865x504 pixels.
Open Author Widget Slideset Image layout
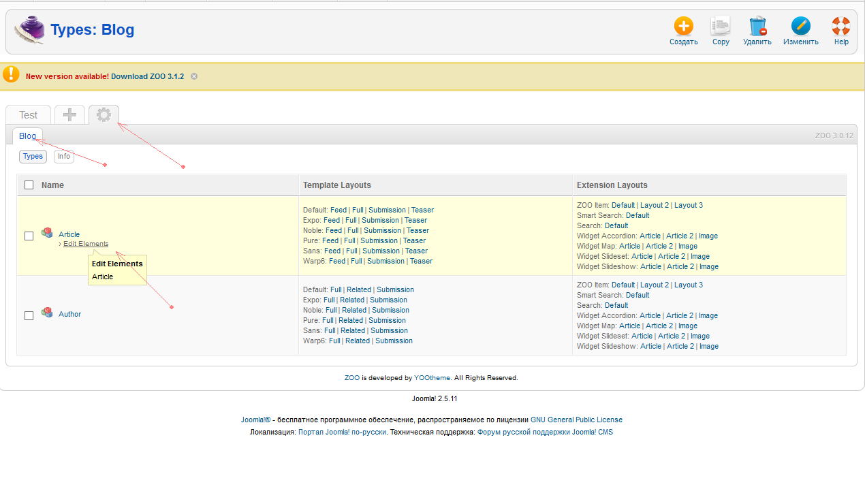(700, 336)
